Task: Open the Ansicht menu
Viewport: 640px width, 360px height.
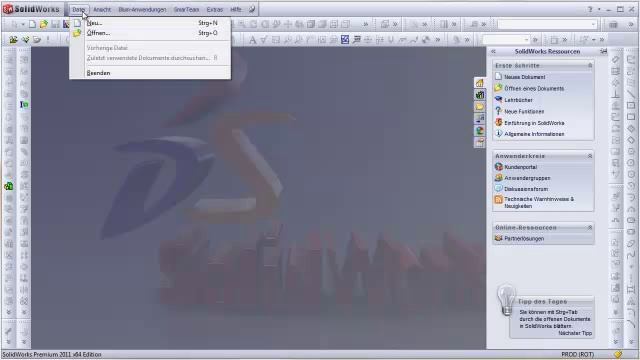Action: [102, 9]
